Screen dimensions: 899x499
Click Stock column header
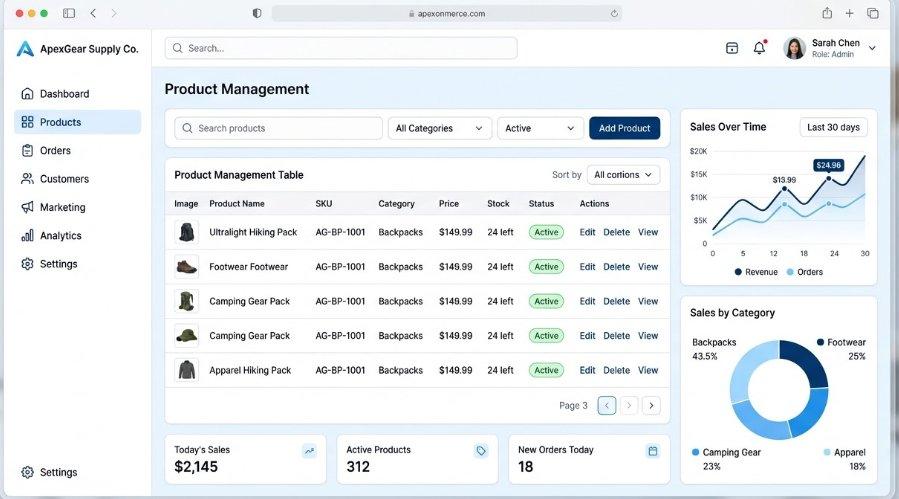coord(498,204)
